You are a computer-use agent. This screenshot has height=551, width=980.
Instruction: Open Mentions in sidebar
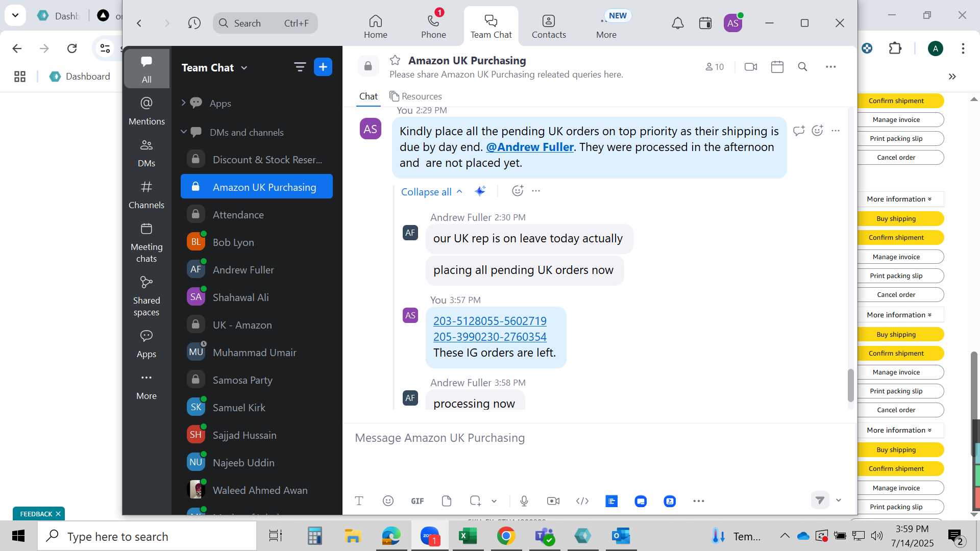(146, 111)
